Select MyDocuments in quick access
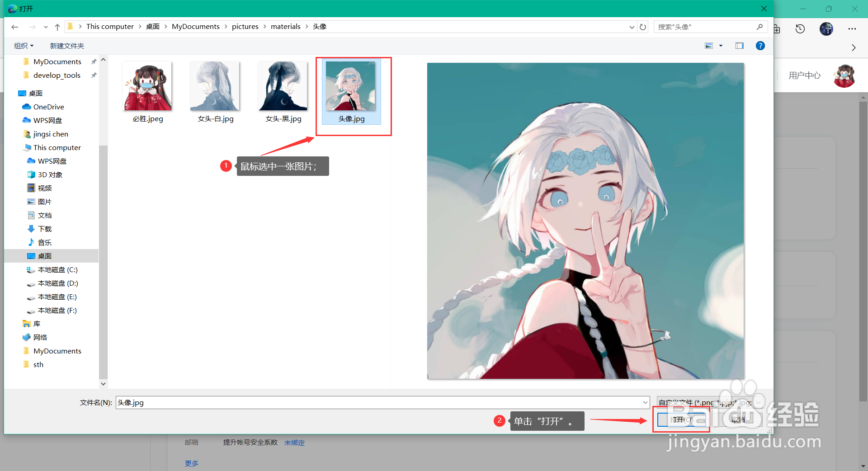868x471 pixels. (57, 61)
